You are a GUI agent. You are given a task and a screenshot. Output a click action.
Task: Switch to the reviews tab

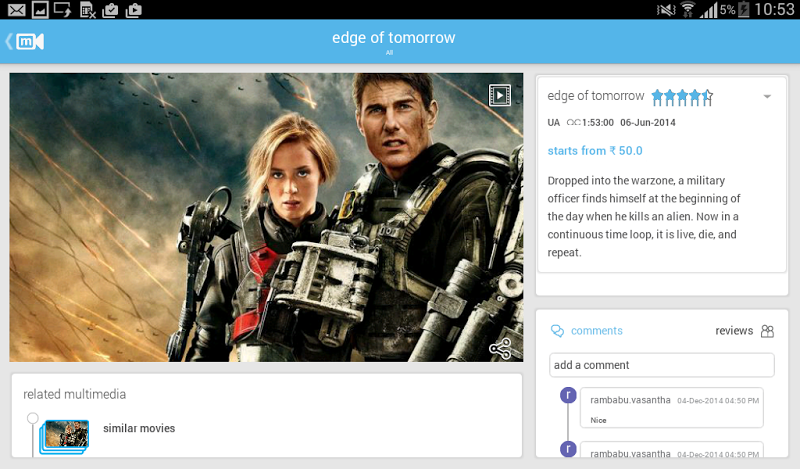tap(734, 331)
